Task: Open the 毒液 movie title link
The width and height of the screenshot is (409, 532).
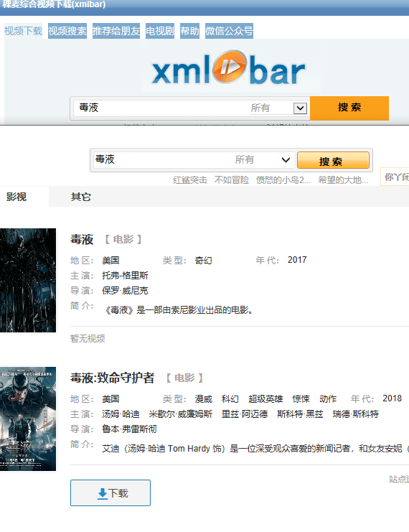Action: coord(82,240)
